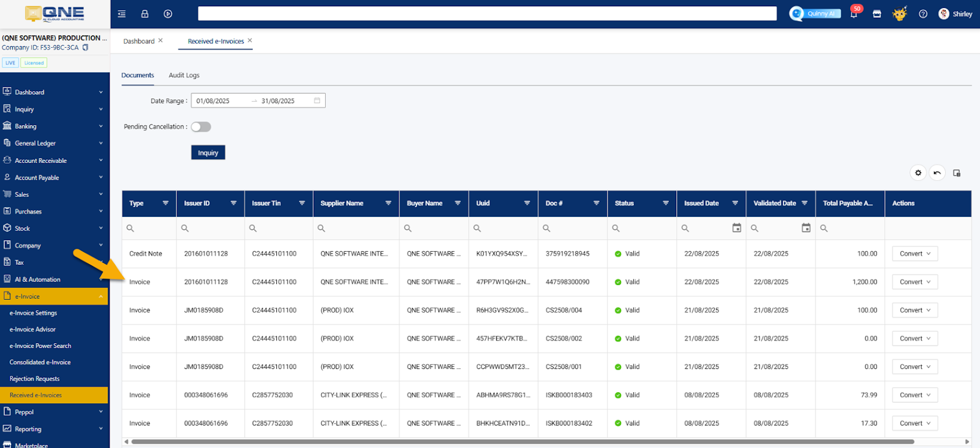The width and height of the screenshot is (980, 448).
Task: Open the Reporting sidebar menu
Action: click(55, 429)
